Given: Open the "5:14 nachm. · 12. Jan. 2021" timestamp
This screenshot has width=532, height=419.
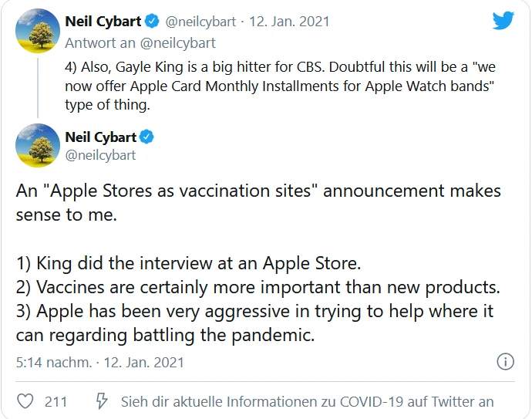Looking at the screenshot, I should point(100,361).
